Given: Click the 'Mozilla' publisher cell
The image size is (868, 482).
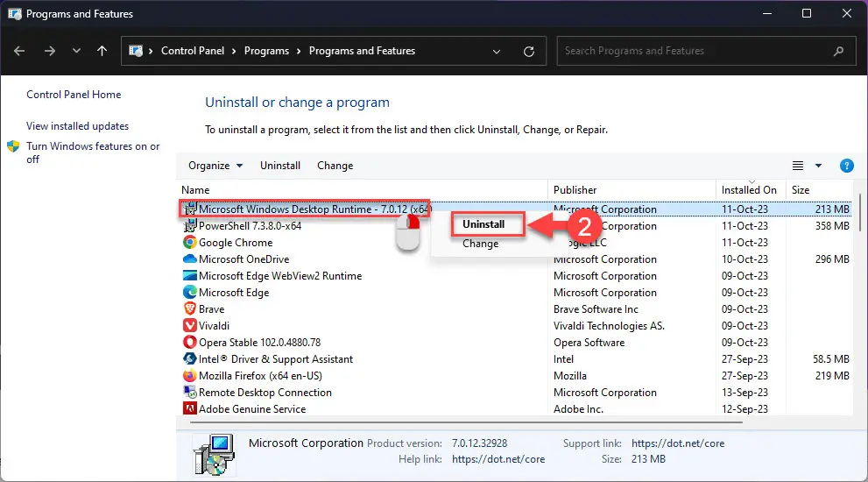Looking at the screenshot, I should [x=569, y=376].
